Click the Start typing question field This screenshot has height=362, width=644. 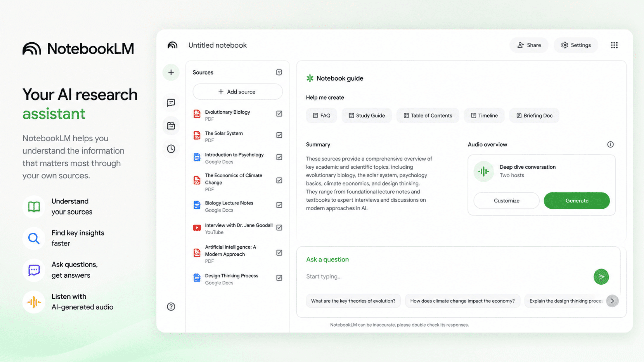[446, 277]
